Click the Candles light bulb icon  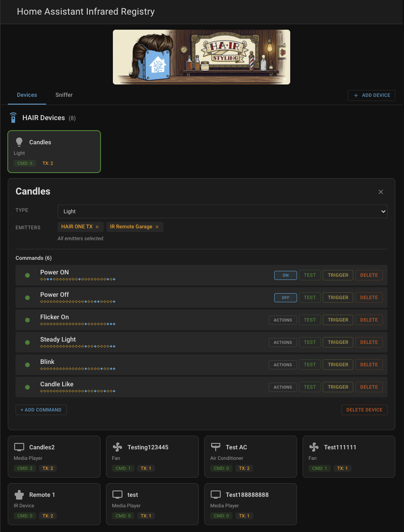click(x=19, y=142)
